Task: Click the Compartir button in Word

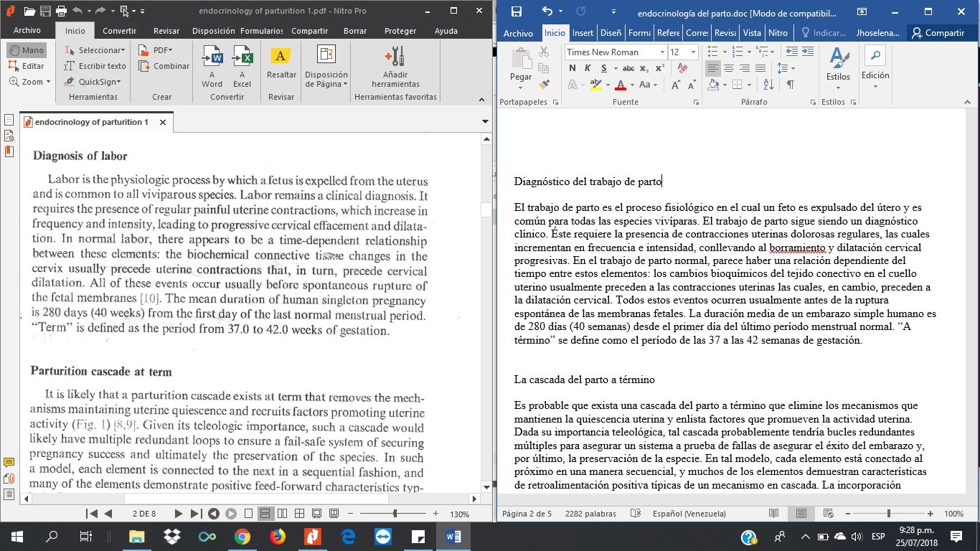Action: [x=938, y=33]
